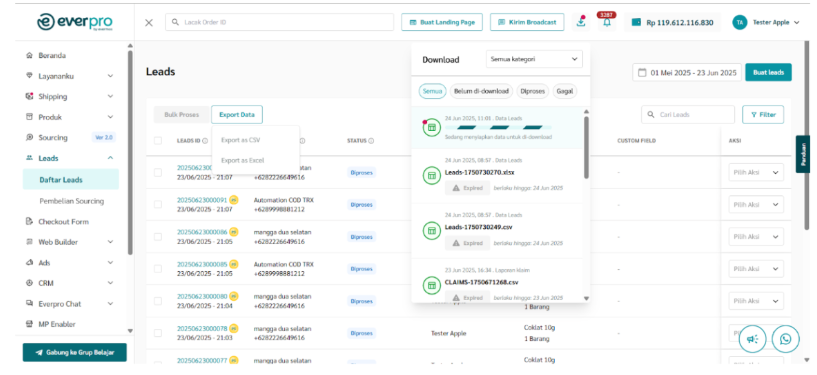Viewport: 817px width, 375px height.
Task: Click the WhatsApp floating icon
Action: tap(785, 339)
